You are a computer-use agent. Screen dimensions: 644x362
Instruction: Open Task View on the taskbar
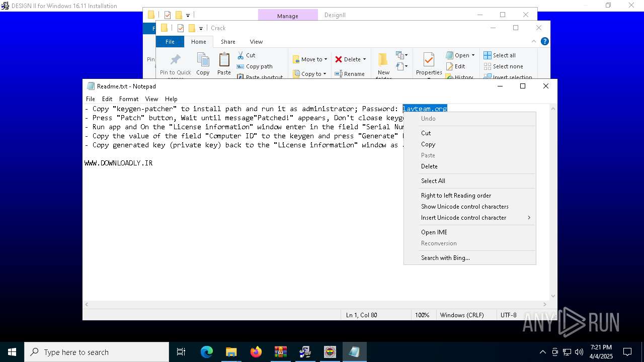pos(181,352)
